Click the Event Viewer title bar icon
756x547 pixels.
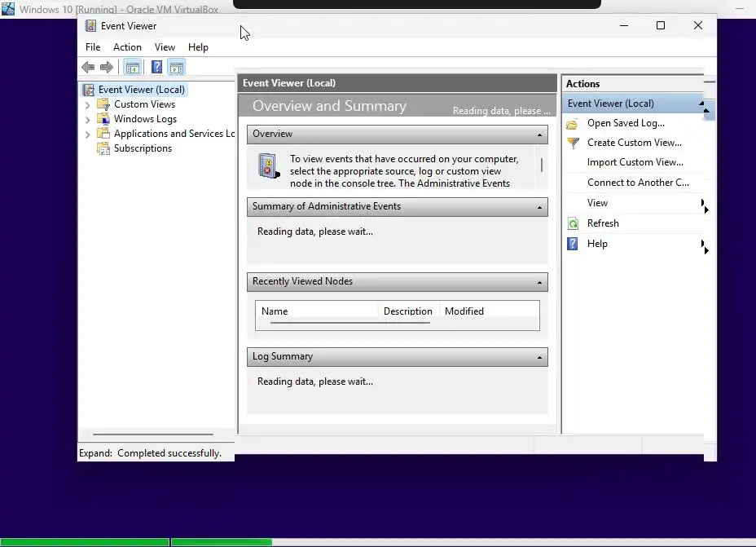90,25
